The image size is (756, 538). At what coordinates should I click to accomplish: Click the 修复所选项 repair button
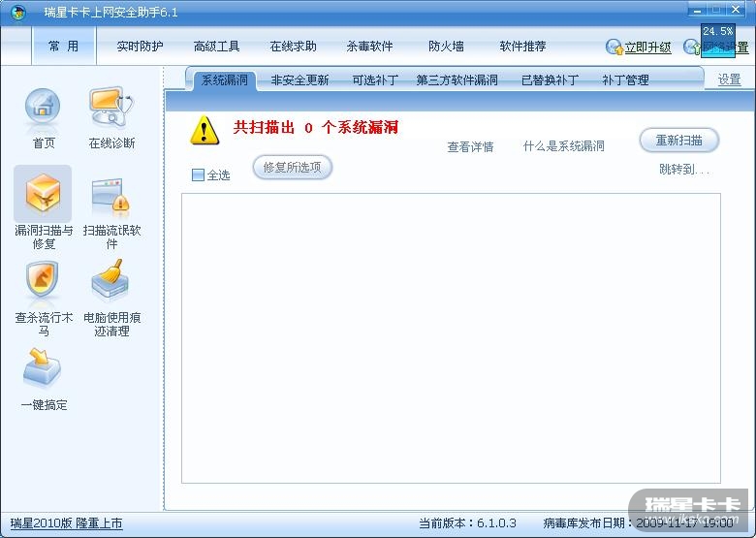click(292, 168)
